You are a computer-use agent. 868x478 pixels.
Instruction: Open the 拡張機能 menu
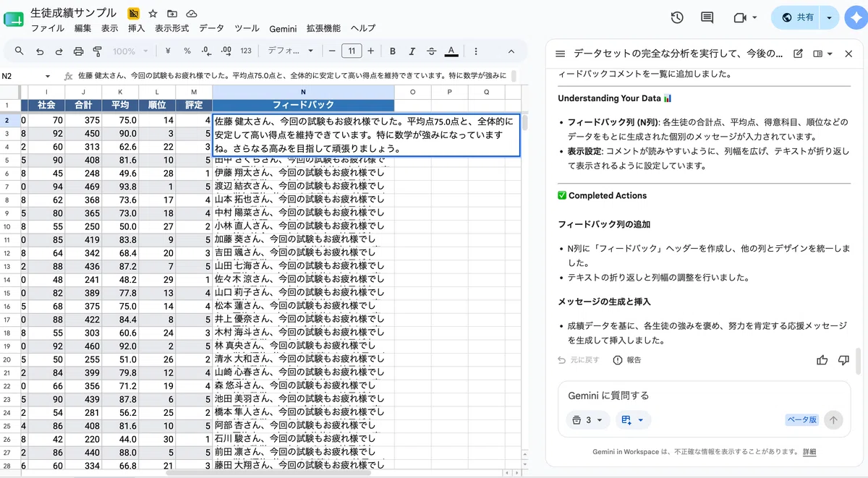point(323,28)
